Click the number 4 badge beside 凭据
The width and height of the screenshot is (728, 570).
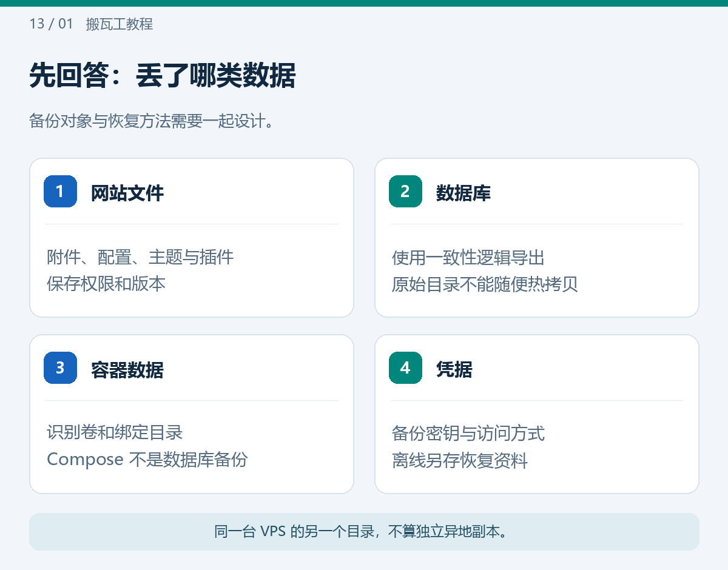(x=405, y=367)
